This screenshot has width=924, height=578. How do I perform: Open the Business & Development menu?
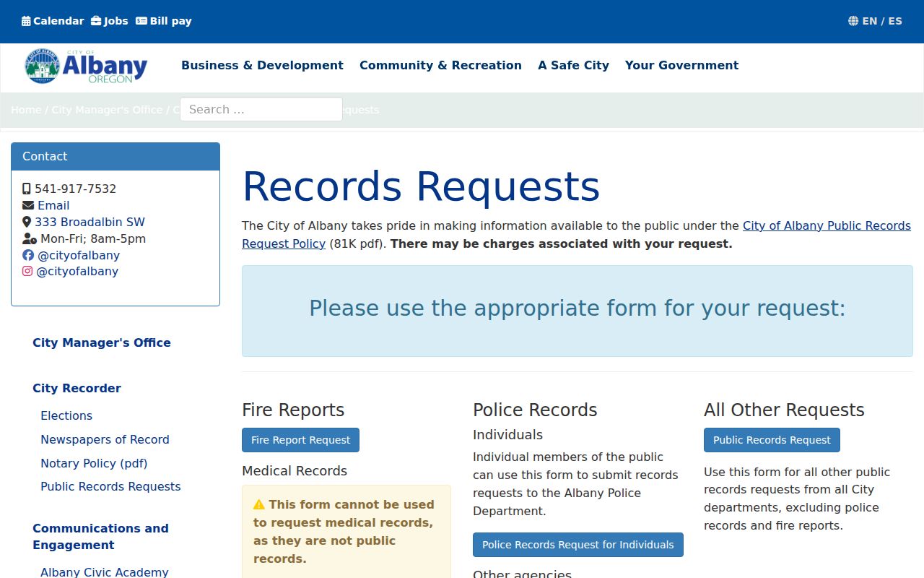262,65
